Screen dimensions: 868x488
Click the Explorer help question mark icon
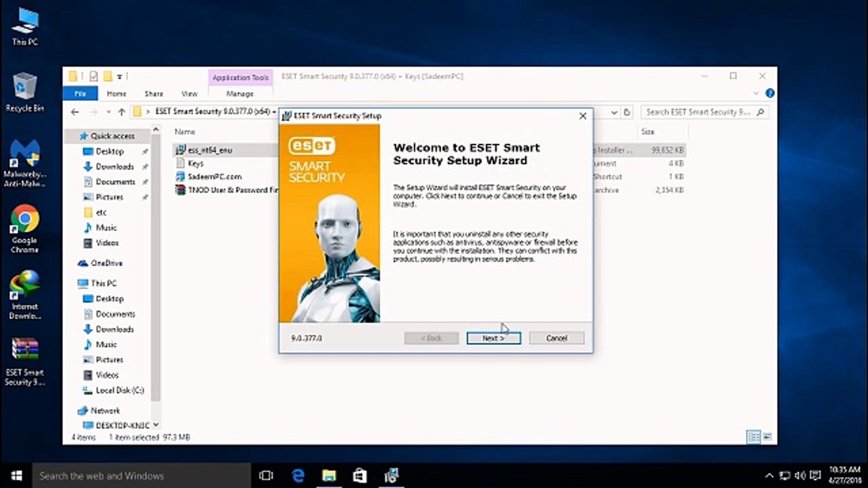(769, 93)
